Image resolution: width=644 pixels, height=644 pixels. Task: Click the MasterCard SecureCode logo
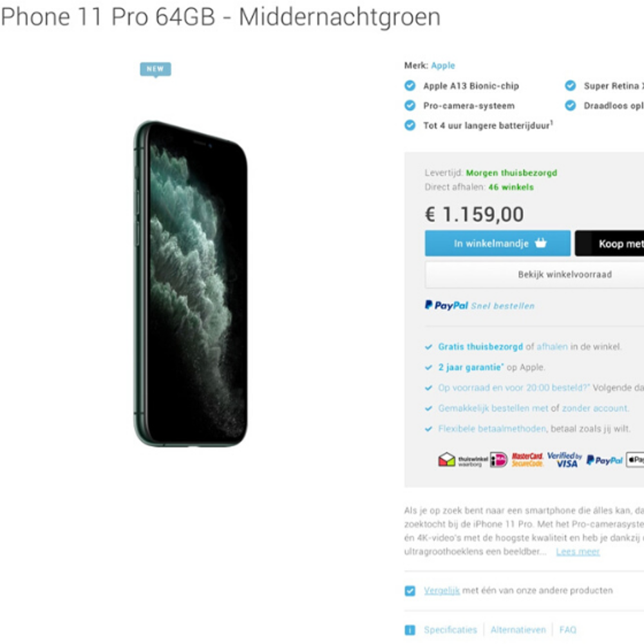pyautogui.click(x=527, y=460)
